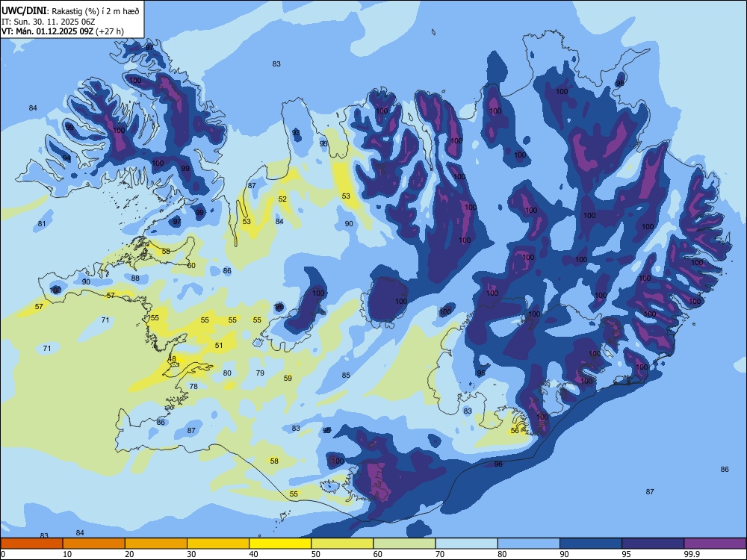This screenshot has width=747, height=560.
Task: Click the humidity value 48 on the map
Action: [172, 359]
